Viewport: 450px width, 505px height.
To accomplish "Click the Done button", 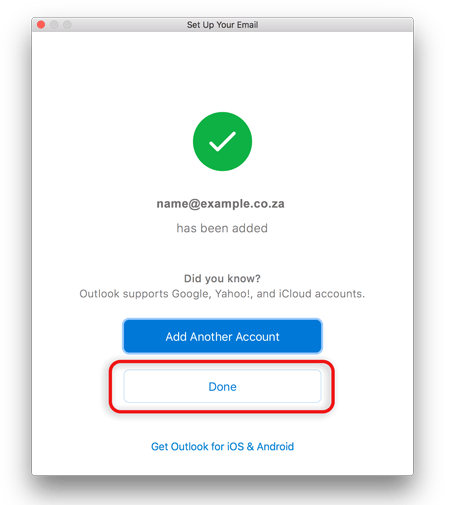I will 222,386.
